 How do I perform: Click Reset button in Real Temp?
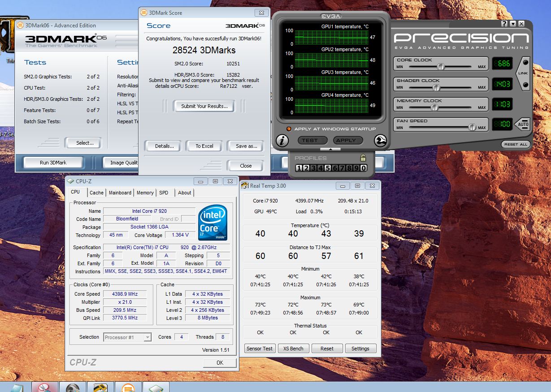(327, 349)
